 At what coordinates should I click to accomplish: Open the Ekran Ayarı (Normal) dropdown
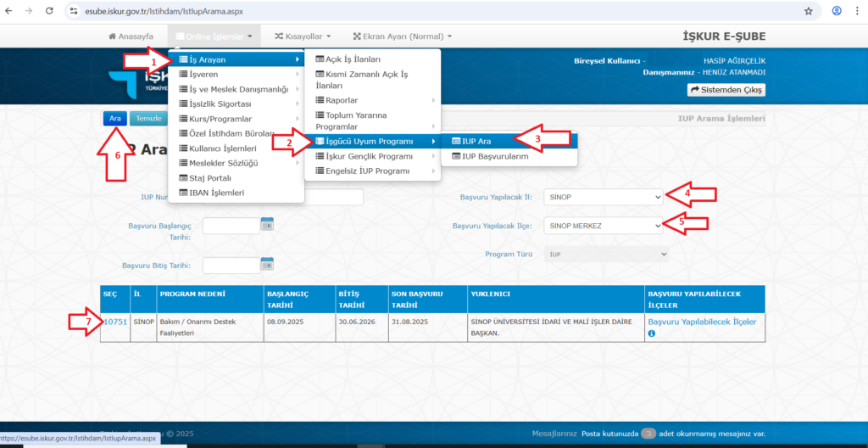pyautogui.click(x=402, y=36)
